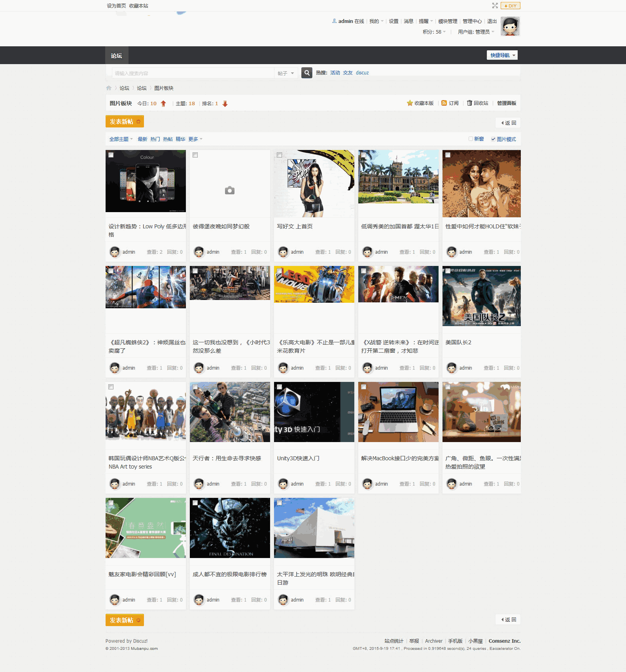
Task: Click admin avatar under 解决MacBook接口少 post
Action: [367, 484]
